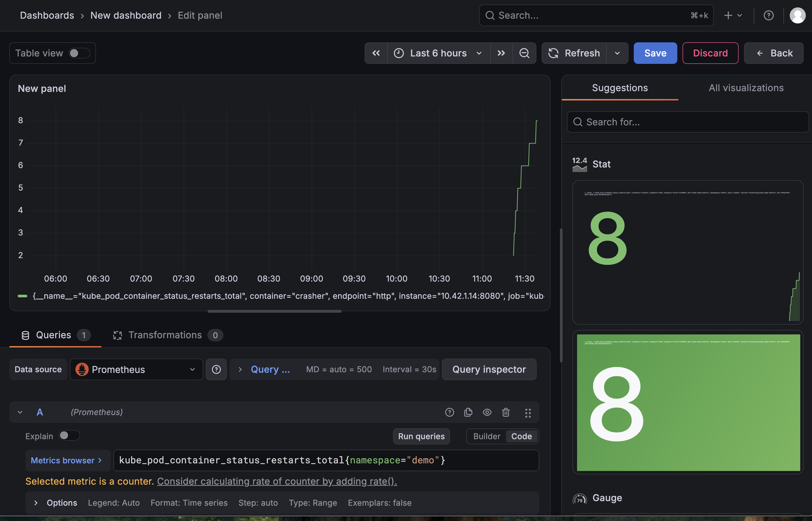The image size is (812, 521).
Task: Go Back to the dashboard
Action: tap(773, 53)
